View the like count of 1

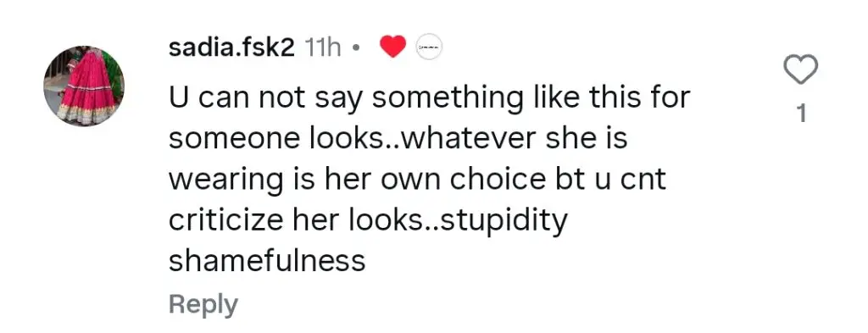801,114
